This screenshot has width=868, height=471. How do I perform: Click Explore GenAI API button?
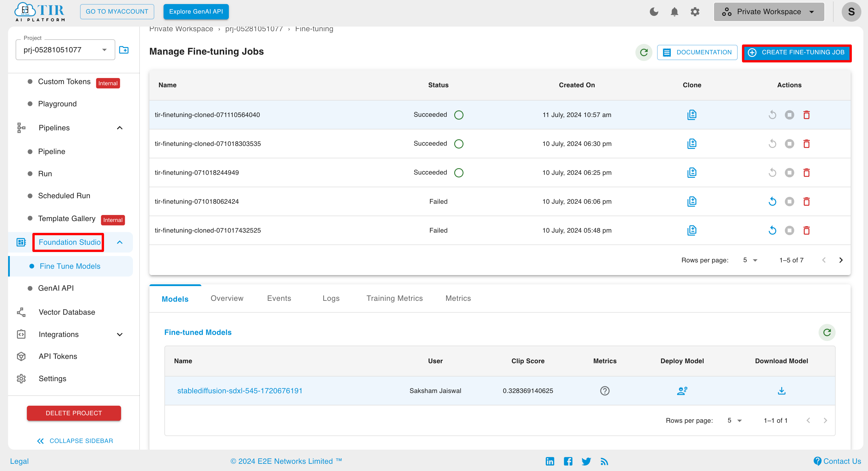[196, 12]
